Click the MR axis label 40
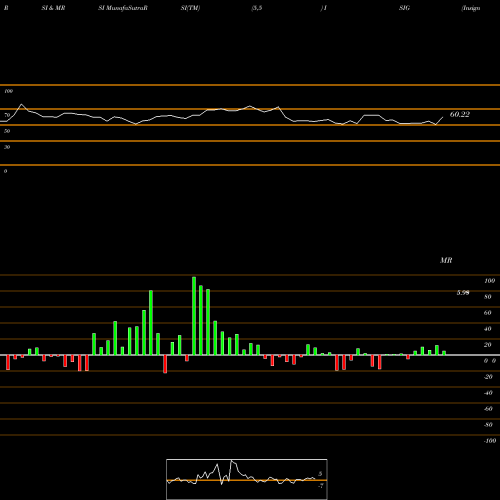The height and width of the screenshot is (500, 500). [x=488, y=329]
